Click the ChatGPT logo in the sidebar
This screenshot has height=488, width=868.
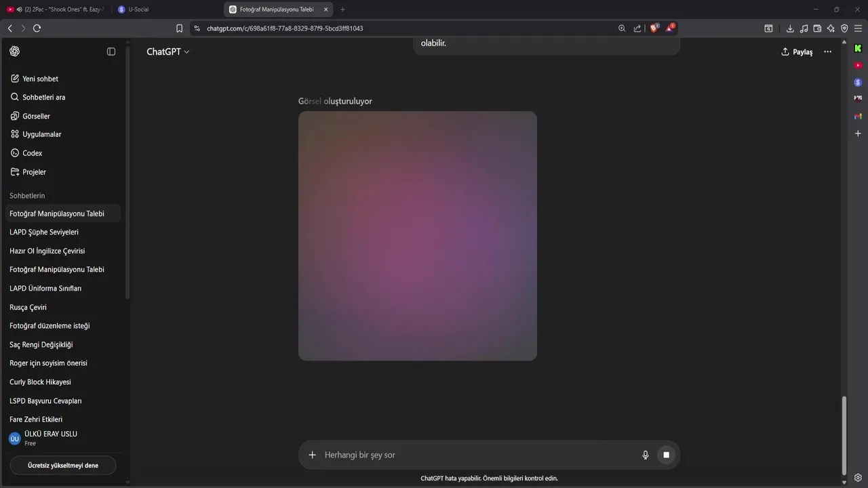pyautogui.click(x=15, y=52)
